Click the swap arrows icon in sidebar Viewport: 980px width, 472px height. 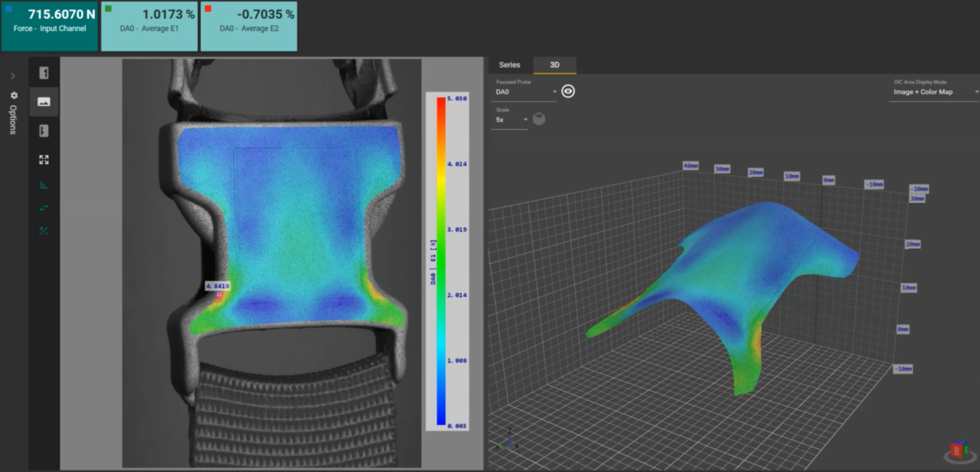point(44,209)
